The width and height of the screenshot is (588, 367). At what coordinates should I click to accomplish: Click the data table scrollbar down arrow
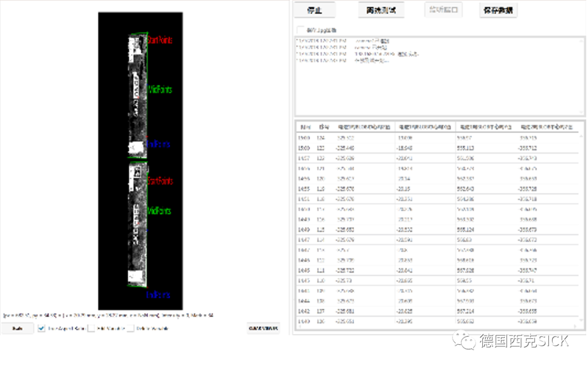(581, 320)
